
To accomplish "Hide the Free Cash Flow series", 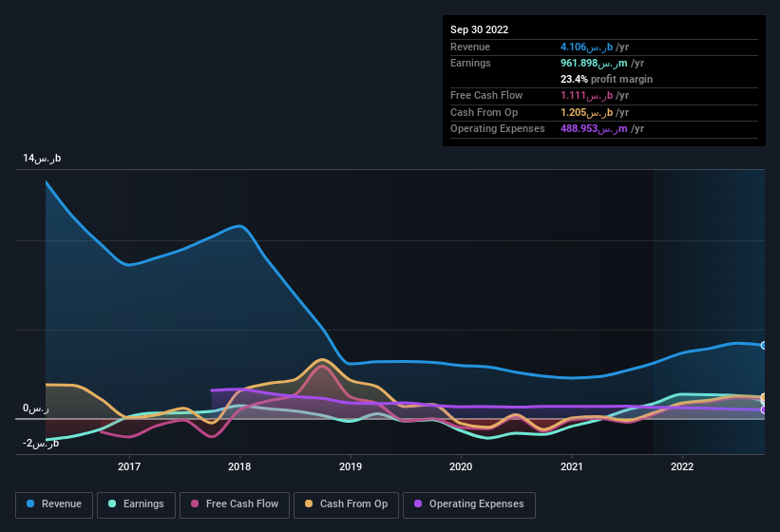I will [x=232, y=504].
